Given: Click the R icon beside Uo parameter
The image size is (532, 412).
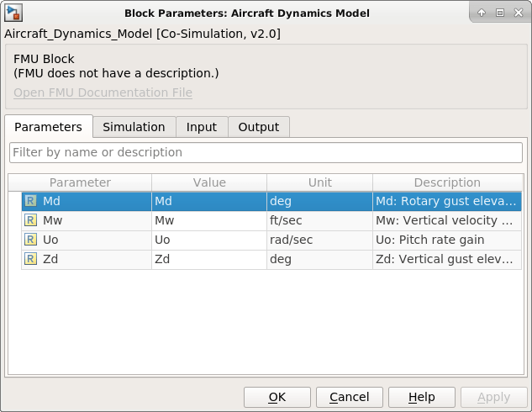Looking at the screenshot, I should 30,240.
